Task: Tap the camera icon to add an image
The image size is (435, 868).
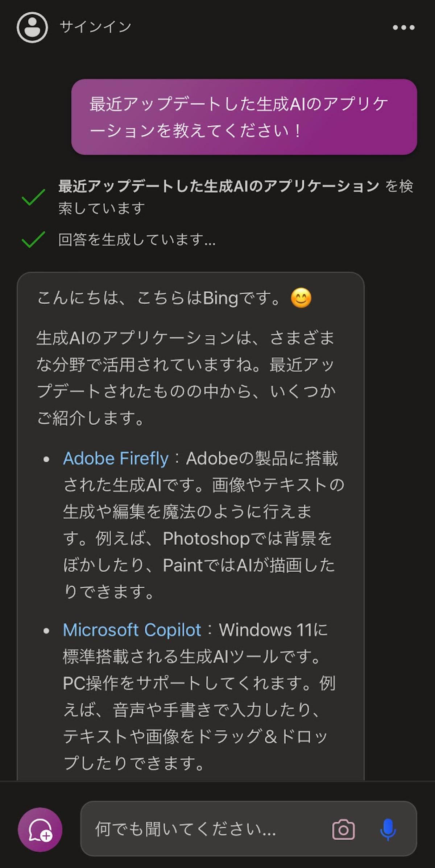Action: click(343, 829)
